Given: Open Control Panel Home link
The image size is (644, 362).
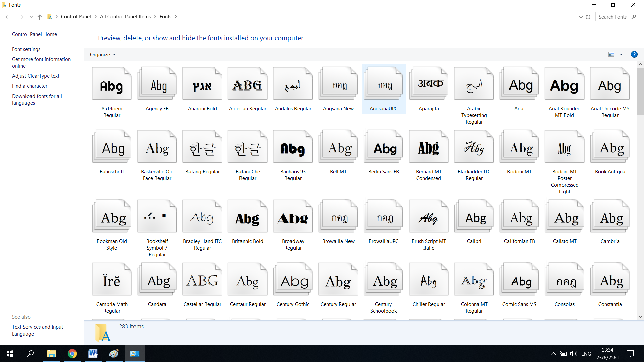Looking at the screenshot, I should (35, 34).
